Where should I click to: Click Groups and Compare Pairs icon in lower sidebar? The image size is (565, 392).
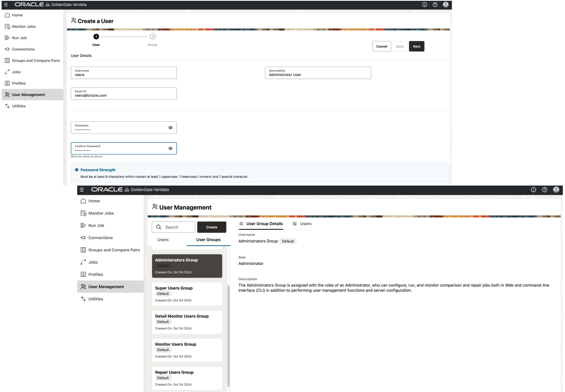coord(83,250)
